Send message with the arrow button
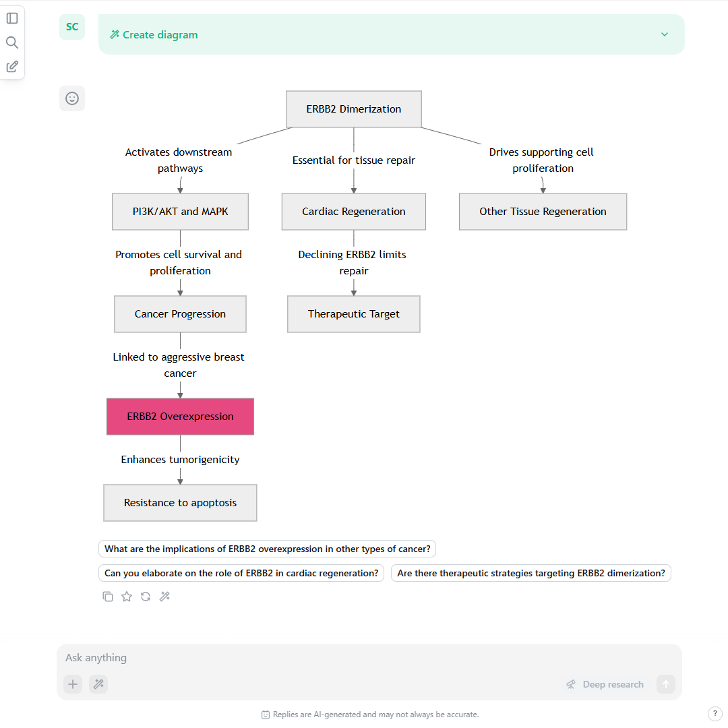Screen dimensions: 728x728 point(666,684)
